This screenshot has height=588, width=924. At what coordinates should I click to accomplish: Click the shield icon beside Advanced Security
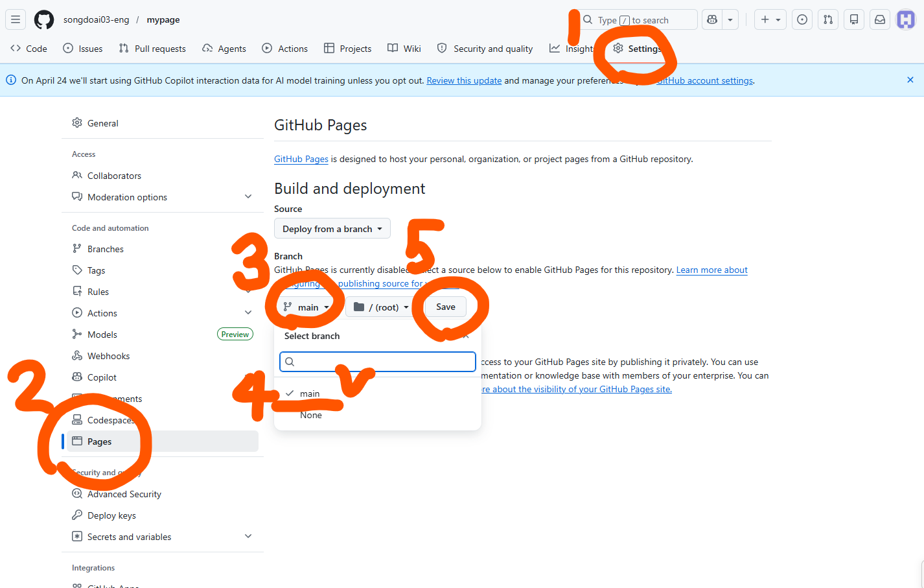pyautogui.click(x=77, y=493)
